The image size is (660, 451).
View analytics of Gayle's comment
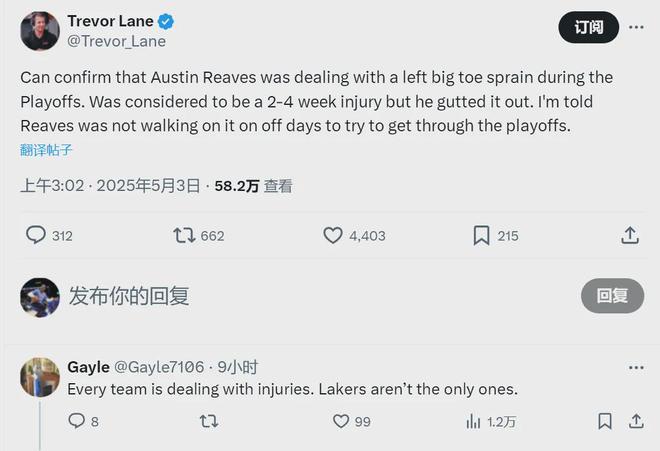pos(474,421)
